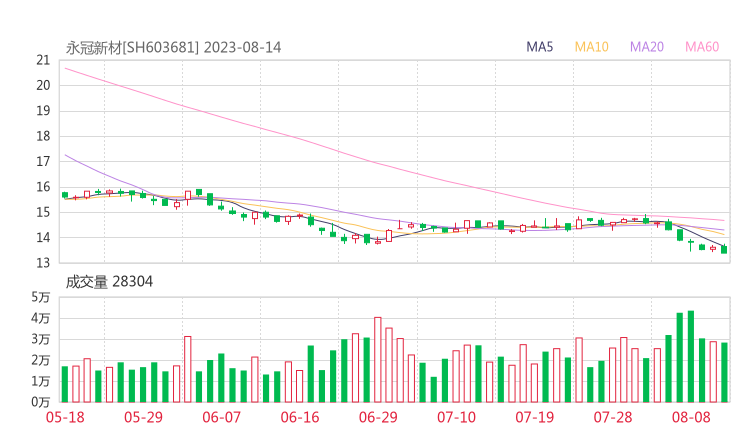Toggle the MA10 moving average legend
The width and height of the screenshot is (740, 440).
point(591,47)
